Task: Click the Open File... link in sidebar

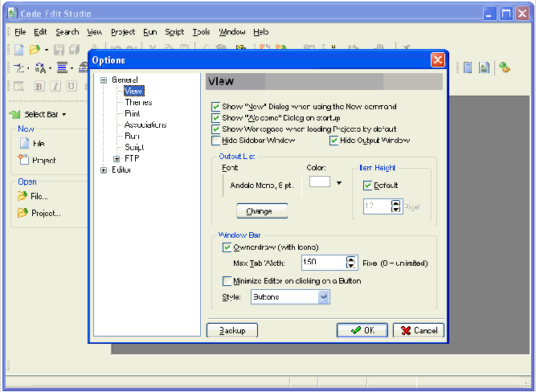Action: point(39,197)
